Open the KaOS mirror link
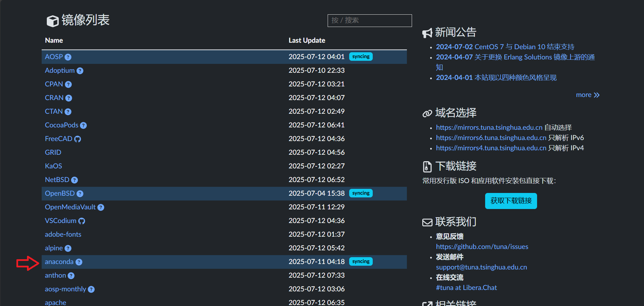The height and width of the screenshot is (306, 644). (x=53, y=166)
